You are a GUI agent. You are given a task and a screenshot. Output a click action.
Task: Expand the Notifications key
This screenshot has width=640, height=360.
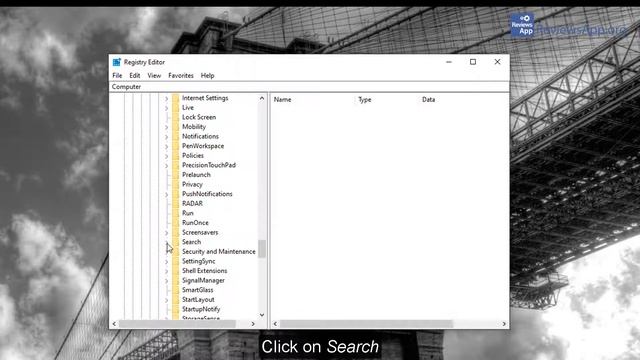(x=166, y=137)
